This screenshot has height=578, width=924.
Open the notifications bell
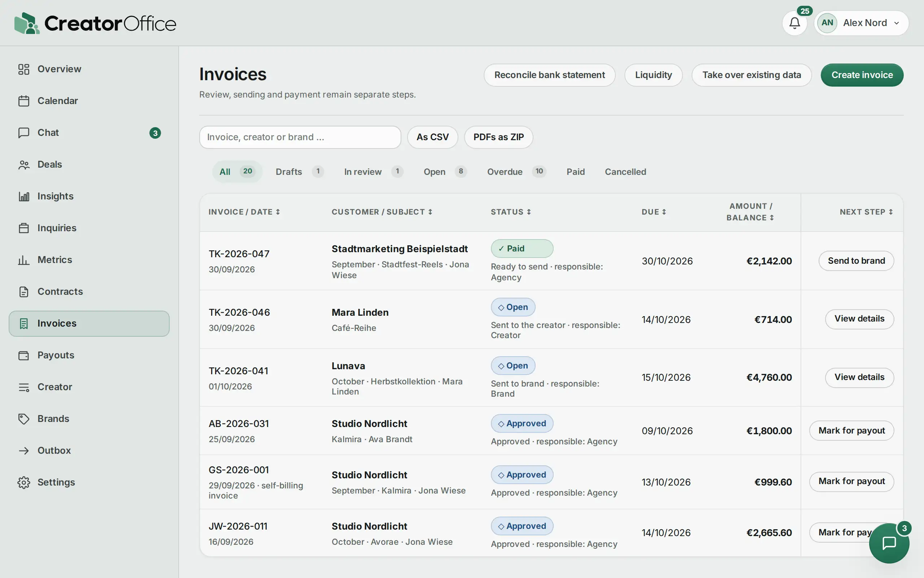794,23
